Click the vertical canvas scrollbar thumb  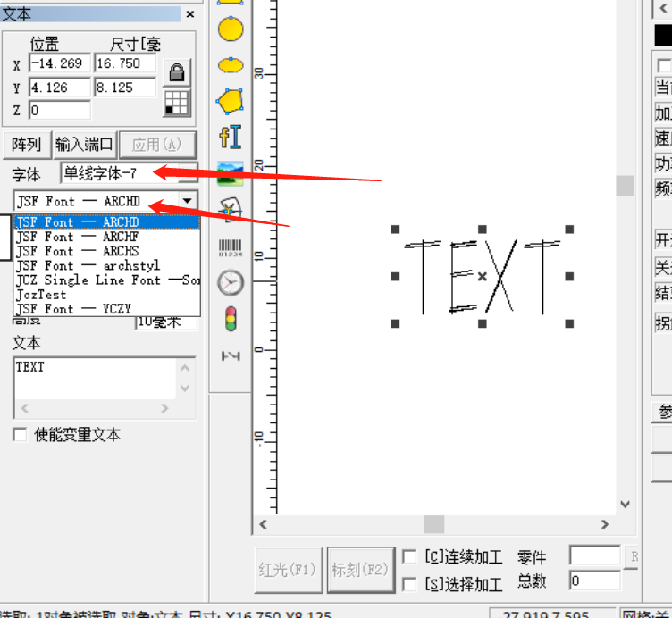coord(625,186)
